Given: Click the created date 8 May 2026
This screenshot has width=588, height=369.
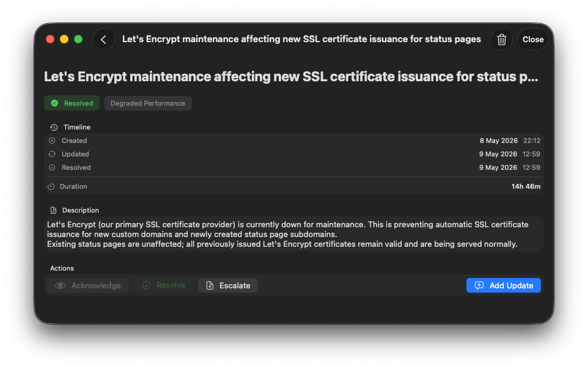Looking at the screenshot, I should (x=498, y=141).
